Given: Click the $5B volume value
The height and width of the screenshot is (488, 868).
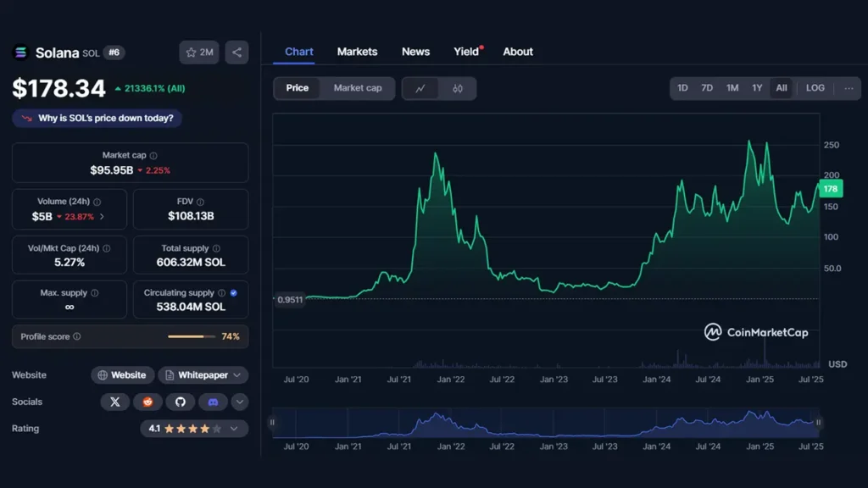Looking at the screenshot, I should [42, 216].
